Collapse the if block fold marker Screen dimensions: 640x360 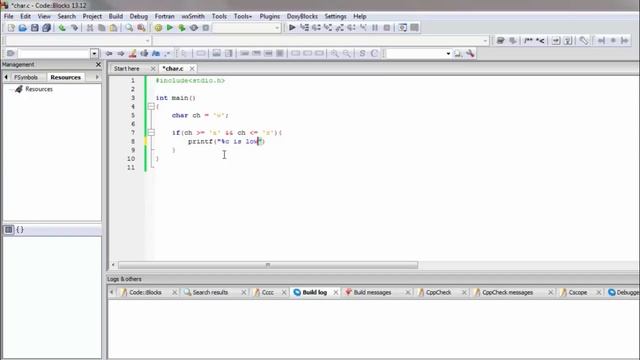tap(151, 133)
